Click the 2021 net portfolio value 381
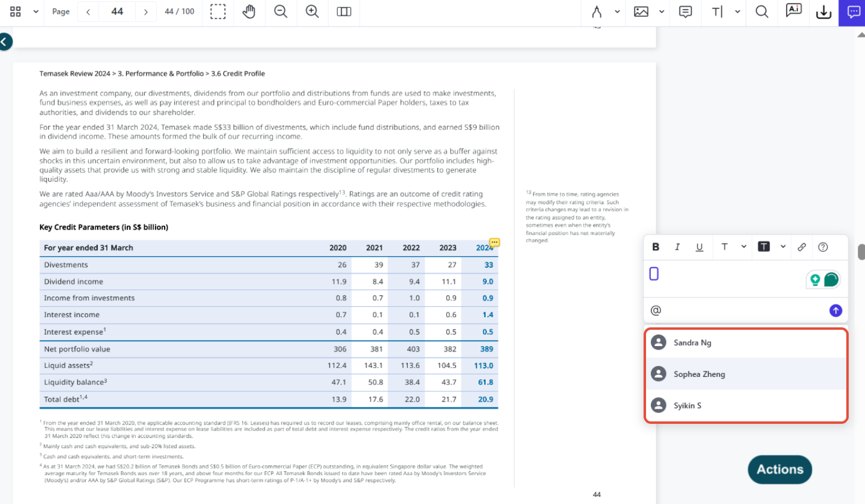The height and width of the screenshot is (504, 865). [x=376, y=349]
